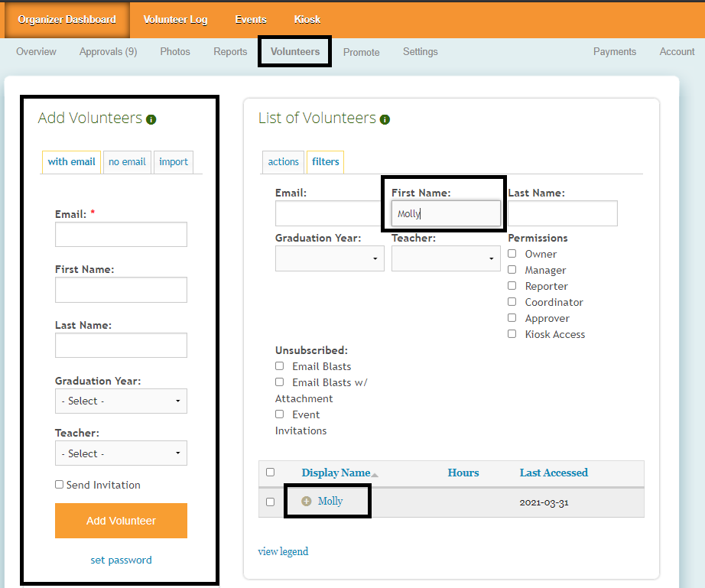This screenshot has height=588, width=705.
Task: Check Reporter permission checkbox
Action: (x=512, y=286)
